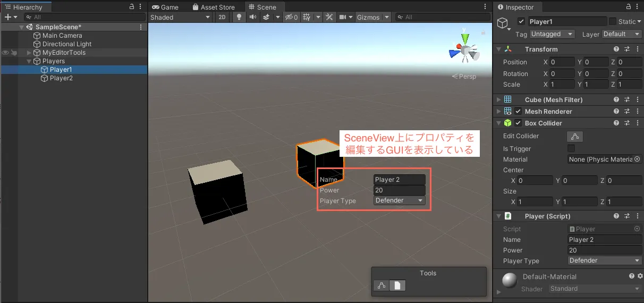Expand Cube Mesh Filter component

(x=498, y=99)
